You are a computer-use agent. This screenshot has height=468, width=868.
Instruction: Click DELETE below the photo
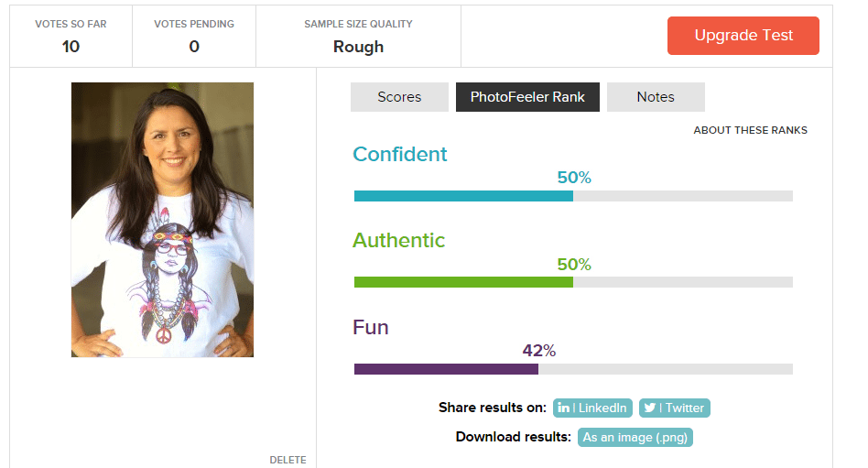point(288,460)
